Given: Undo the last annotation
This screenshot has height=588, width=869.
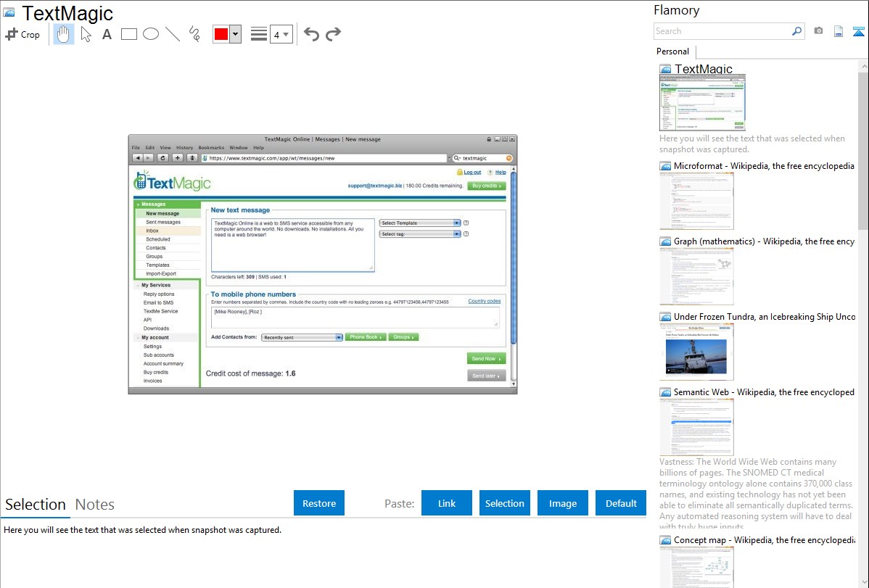Looking at the screenshot, I should coord(311,34).
